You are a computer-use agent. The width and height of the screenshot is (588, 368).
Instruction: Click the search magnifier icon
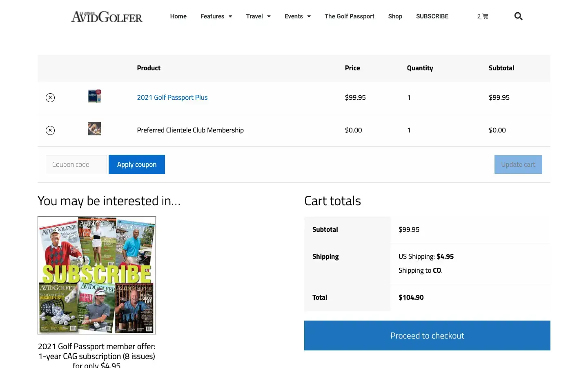pyautogui.click(x=518, y=16)
